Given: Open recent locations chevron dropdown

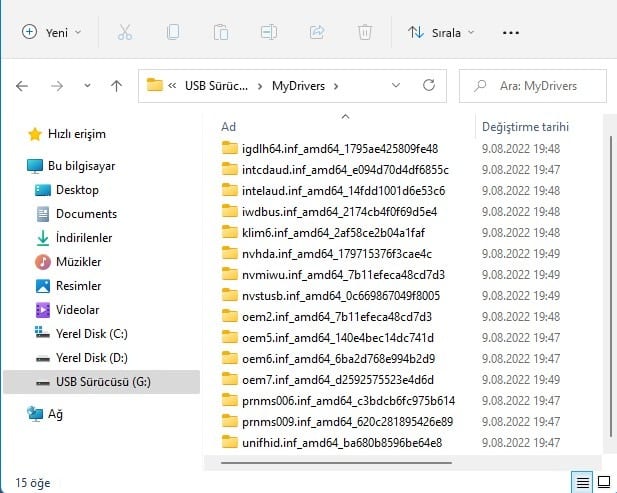Looking at the screenshot, I should click(86, 86).
